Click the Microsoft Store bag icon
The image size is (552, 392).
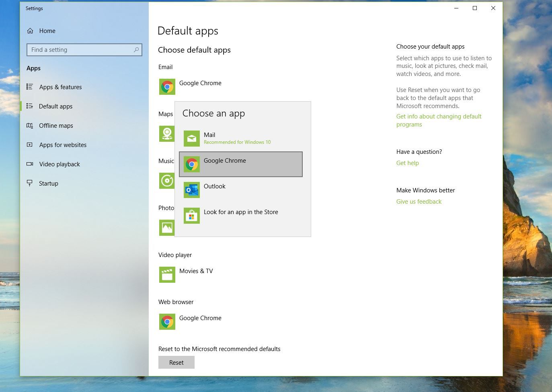[x=192, y=216]
